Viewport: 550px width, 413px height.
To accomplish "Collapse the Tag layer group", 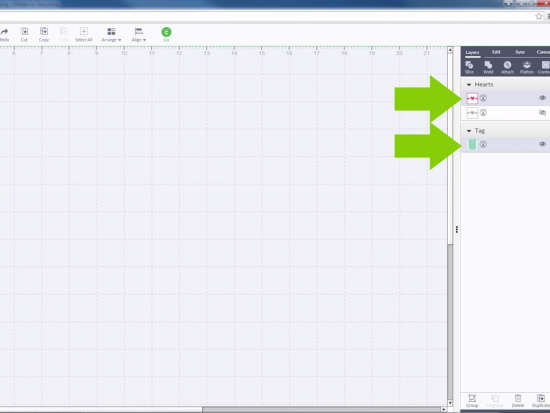I will click(x=469, y=131).
